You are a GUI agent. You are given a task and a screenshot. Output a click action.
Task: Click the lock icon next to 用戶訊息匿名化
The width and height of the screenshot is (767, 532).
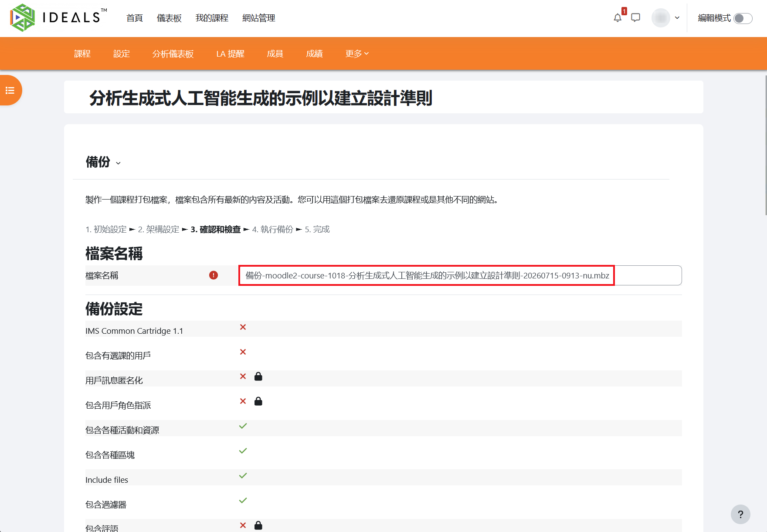click(258, 376)
